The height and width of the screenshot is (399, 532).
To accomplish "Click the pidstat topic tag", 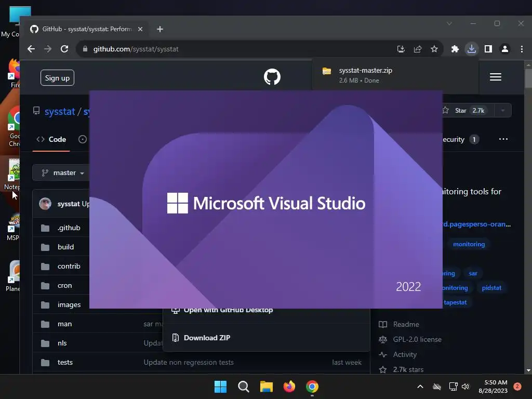I will click(x=491, y=288).
